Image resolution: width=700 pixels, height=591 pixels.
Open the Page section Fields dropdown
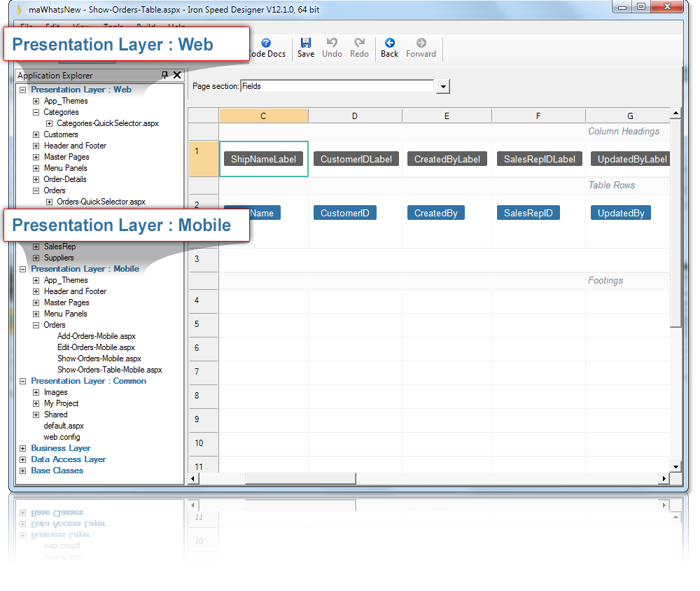(x=443, y=85)
